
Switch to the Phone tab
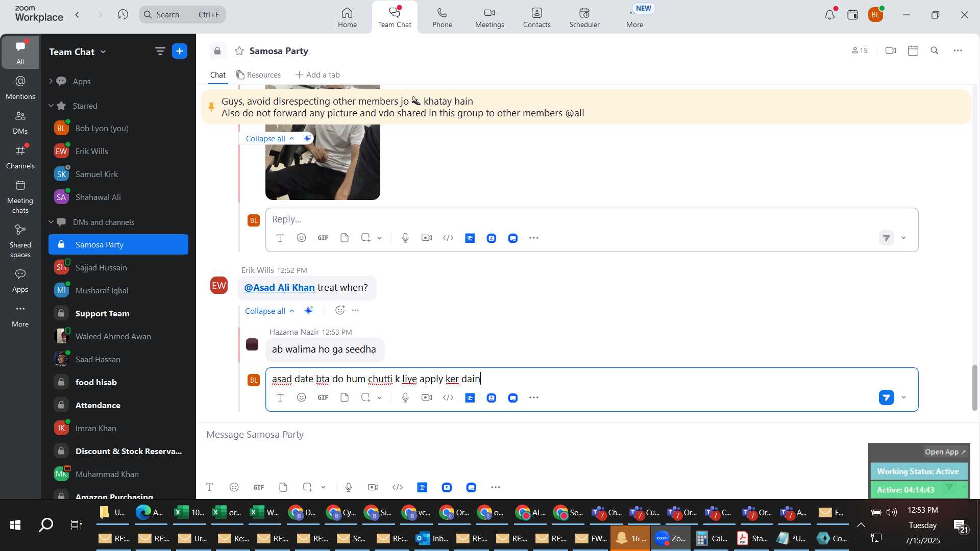coord(442,17)
